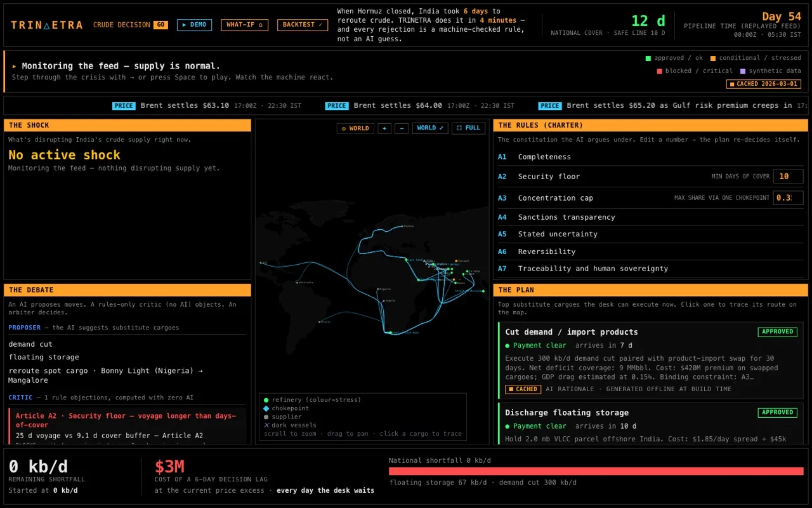
Task: Click the red blocked / critical legend swatch
Action: (x=660, y=71)
